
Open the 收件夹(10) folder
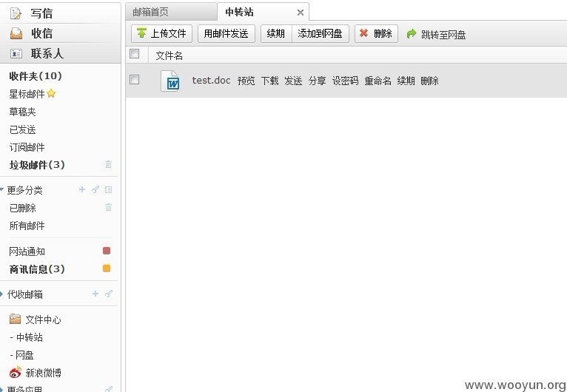36,76
